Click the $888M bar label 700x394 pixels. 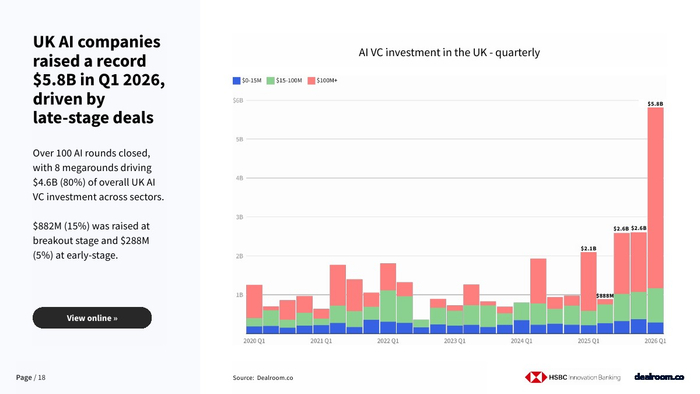point(605,296)
